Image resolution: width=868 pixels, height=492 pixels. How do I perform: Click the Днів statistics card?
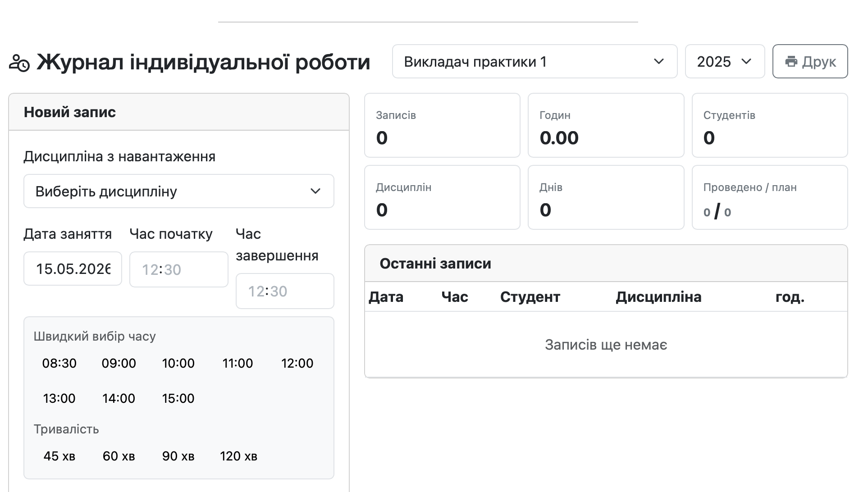[606, 197]
